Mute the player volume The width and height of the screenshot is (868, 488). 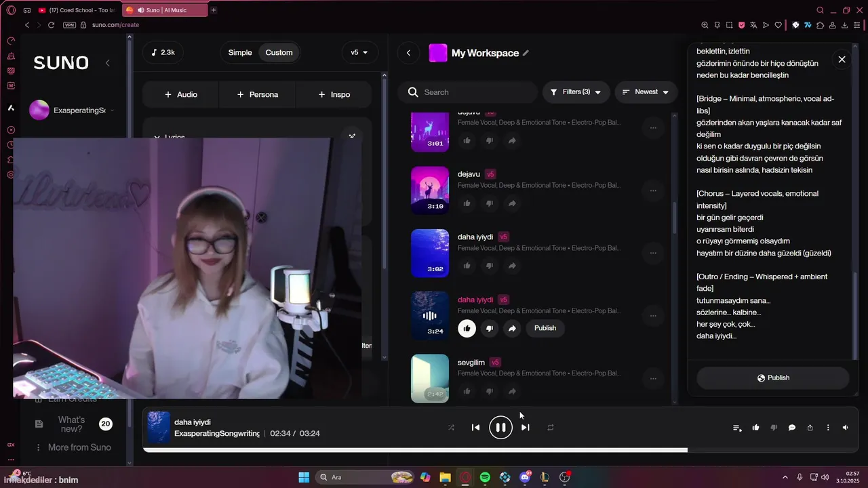(846, 428)
